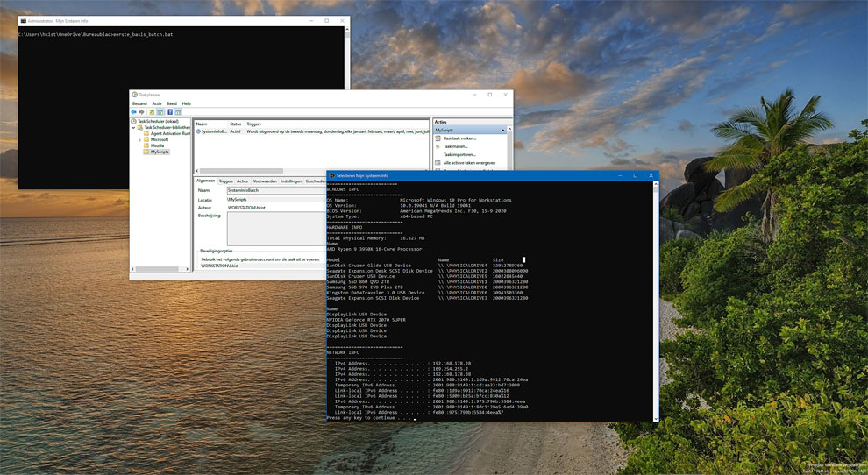Click the task list horizontal scrollbar
The image size is (868, 475).
point(241,171)
